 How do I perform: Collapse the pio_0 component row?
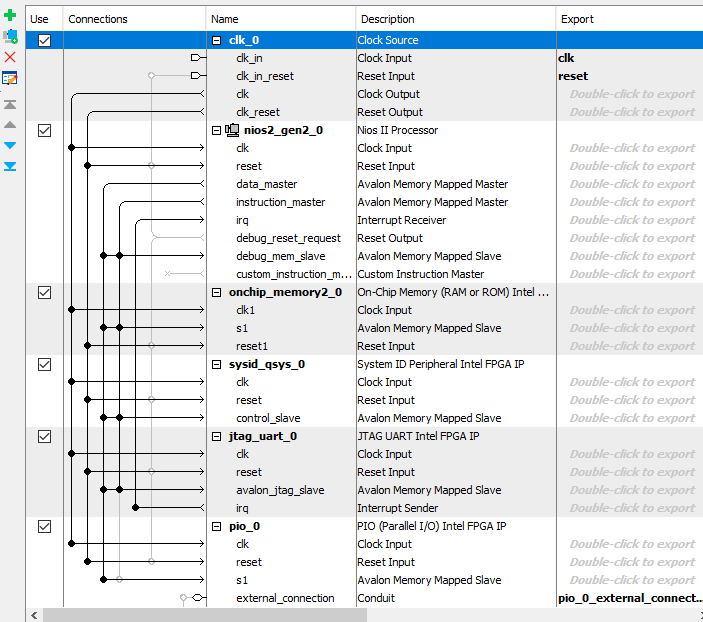click(217, 526)
